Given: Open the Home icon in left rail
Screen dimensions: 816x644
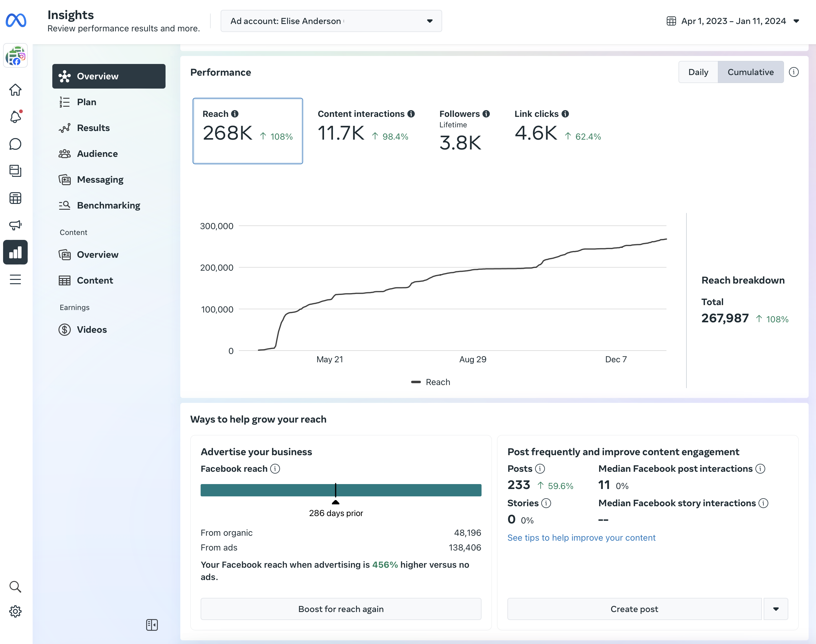Looking at the screenshot, I should pos(15,90).
